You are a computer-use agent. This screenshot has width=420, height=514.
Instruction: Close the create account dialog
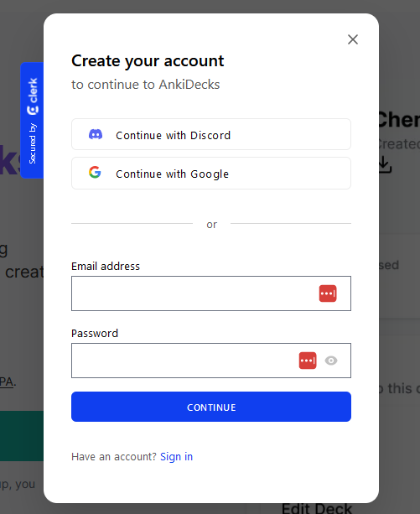click(x=353, y=39)
